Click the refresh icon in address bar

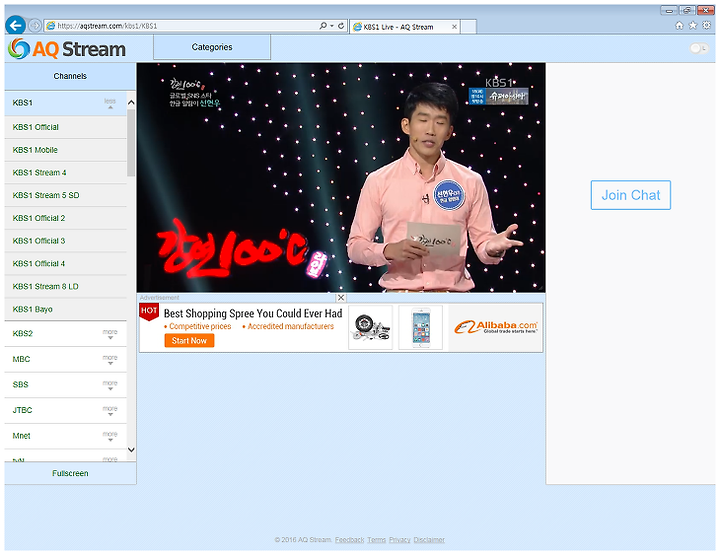click(341, 26)
